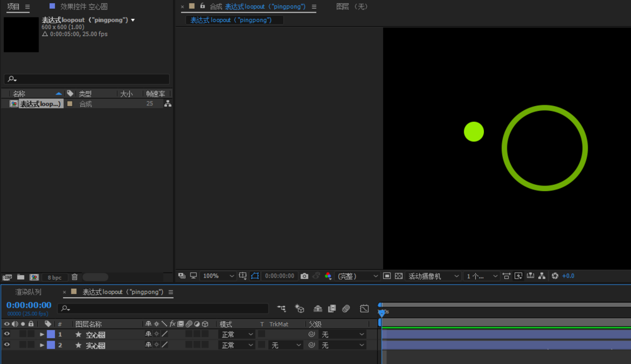This screenshot has width=631, height=364.
Task: Click the current time indicator in the timeline
Action: coord(382,312)
